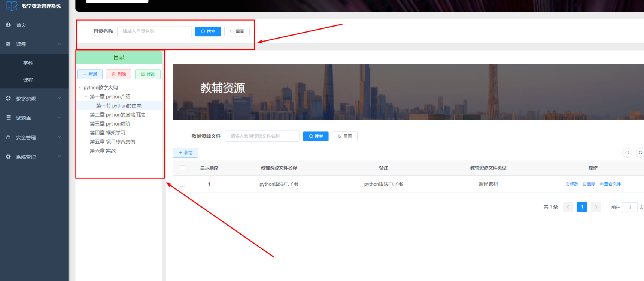The width and height of the screenshot is (644, 281).
Task: Collapse the python教学大纲 tree node triangle
Action: [80, 88]
